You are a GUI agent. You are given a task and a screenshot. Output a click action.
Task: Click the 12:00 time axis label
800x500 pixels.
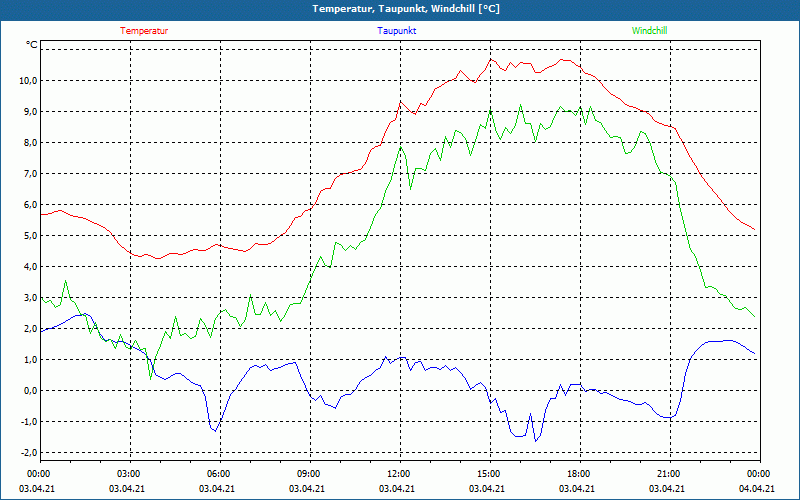[400, 474]
